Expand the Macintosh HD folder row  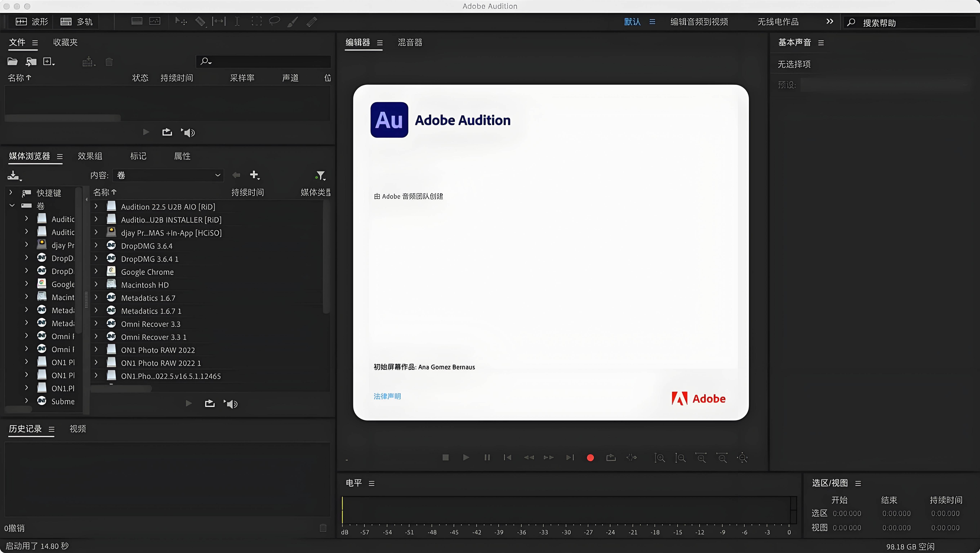96,284
